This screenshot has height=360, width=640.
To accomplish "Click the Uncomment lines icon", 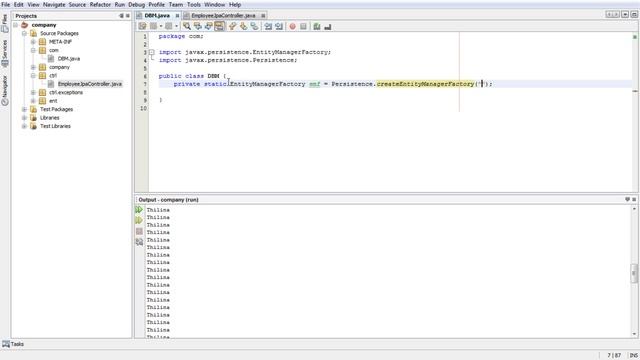I will [x=327, y=27].
